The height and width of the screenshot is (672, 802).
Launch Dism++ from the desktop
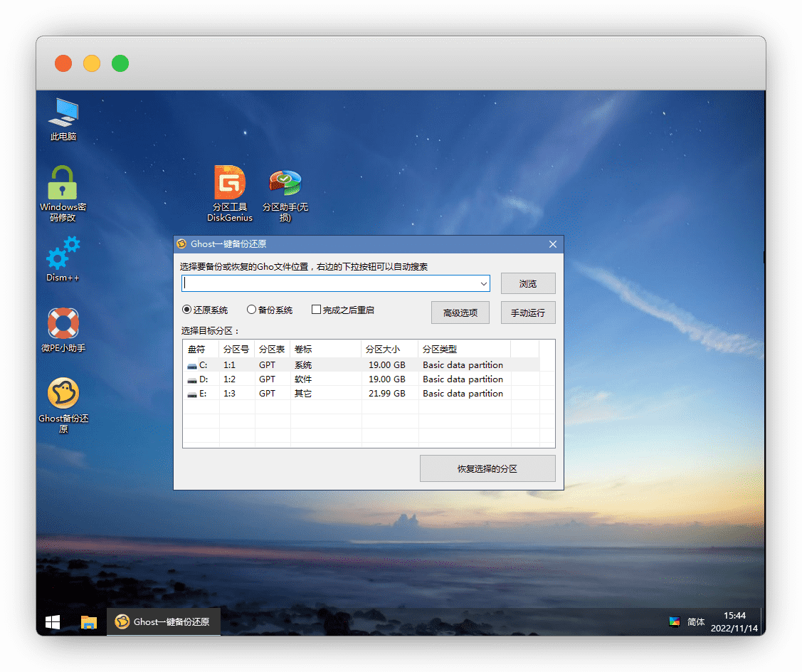click(x=63, y=253)
